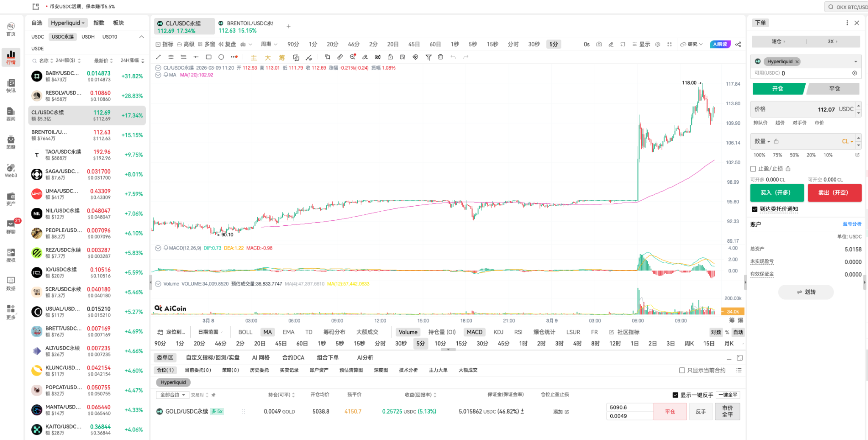
Task: Take a chart screenshot with the camera icon
Action: click(x=599, y=44)
